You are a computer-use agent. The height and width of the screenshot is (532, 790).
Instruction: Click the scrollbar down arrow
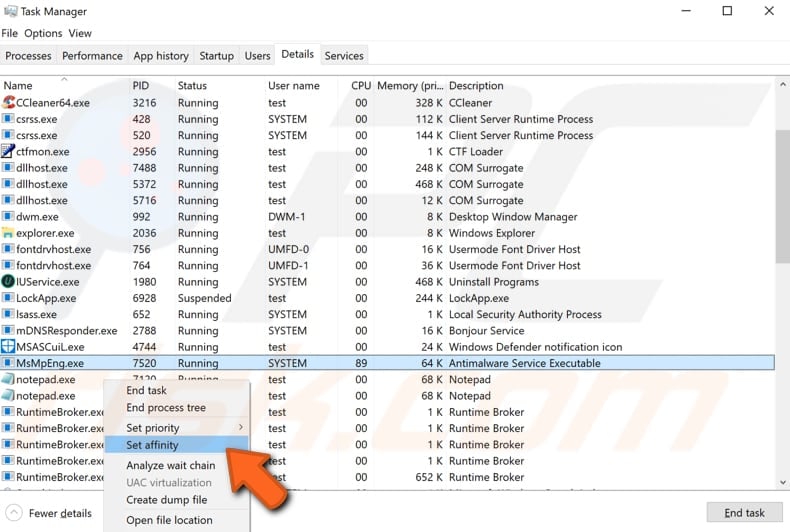tap(782, 482)
